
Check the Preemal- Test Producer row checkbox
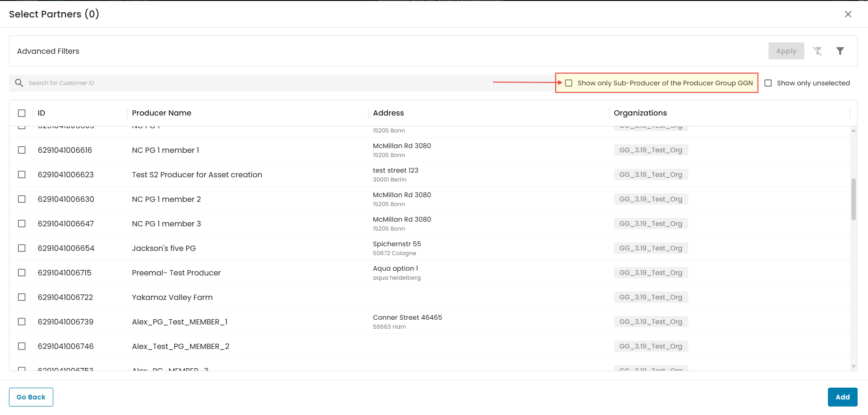22,273
